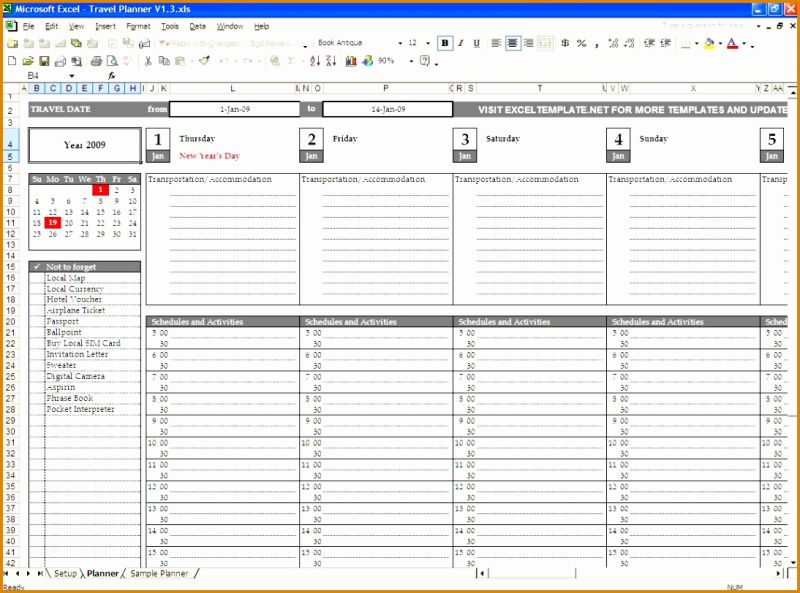The image size is (800, 593).
Task: Open the Font Color dropdown arrow
Action: tap(744, 43)
